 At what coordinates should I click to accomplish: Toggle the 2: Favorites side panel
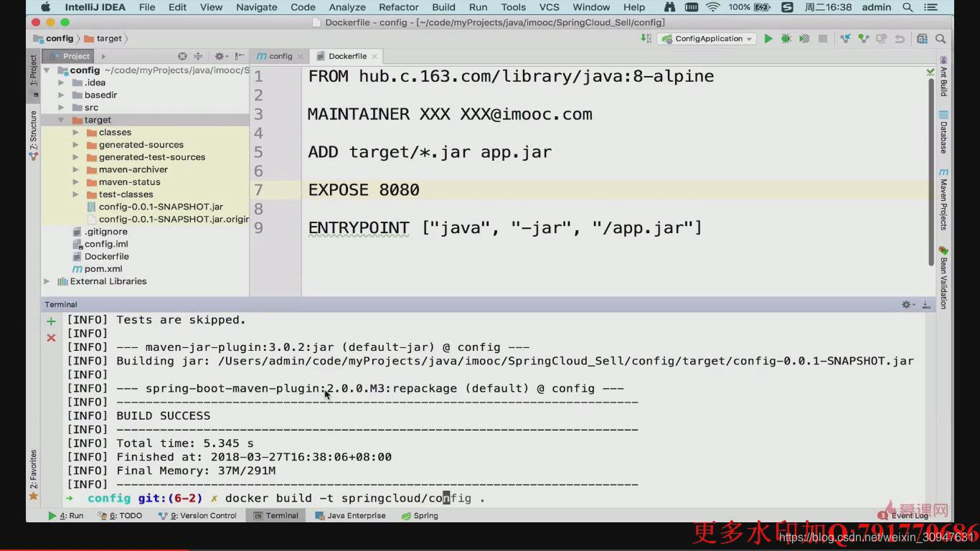click(33, 475)
